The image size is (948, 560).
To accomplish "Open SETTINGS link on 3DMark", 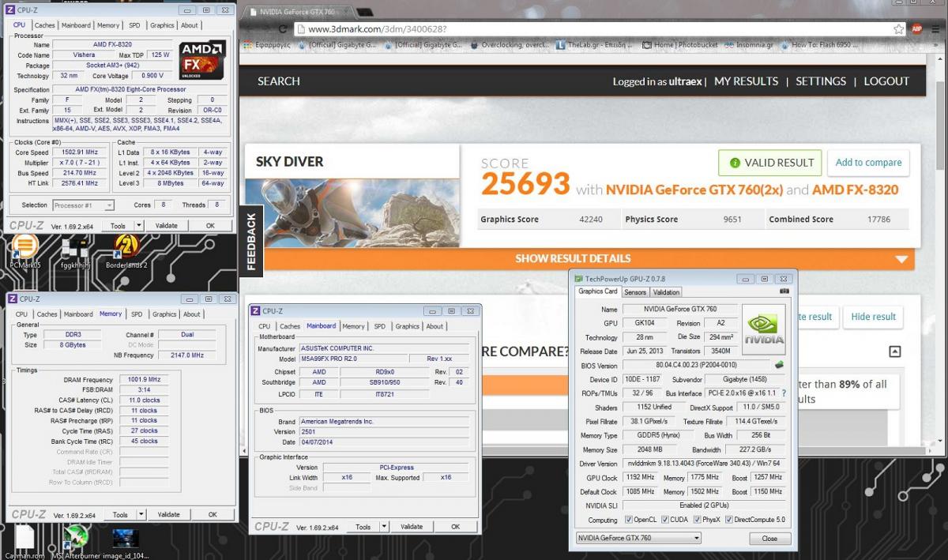I will [x=821, y=81].
